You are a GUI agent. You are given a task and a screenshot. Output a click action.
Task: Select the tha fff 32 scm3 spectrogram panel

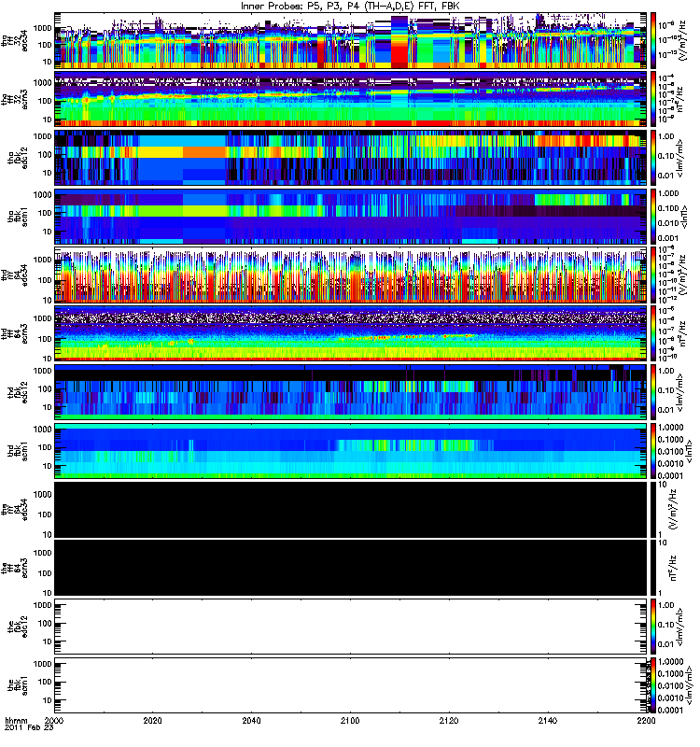351,99
